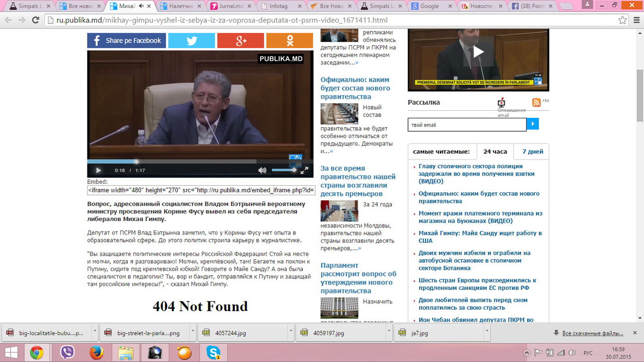644x362 pixels.
Task: Share article on Google Plus
Action: (240, 41)
